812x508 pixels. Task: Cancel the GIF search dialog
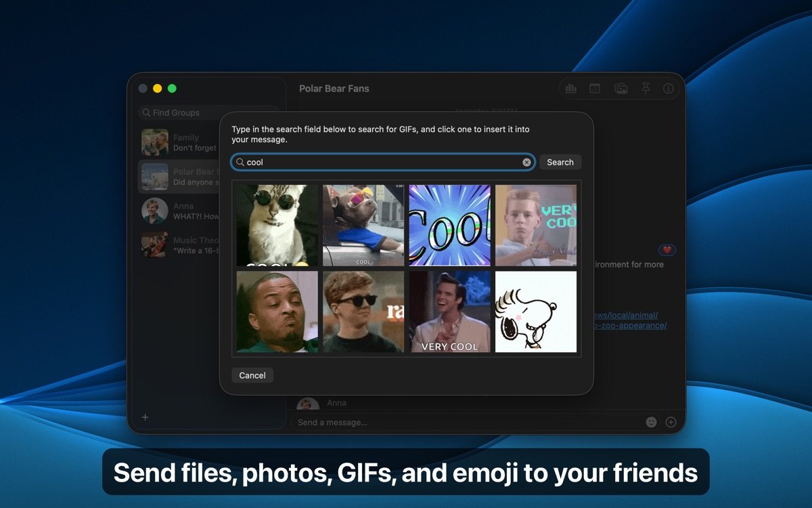[252, 375]
